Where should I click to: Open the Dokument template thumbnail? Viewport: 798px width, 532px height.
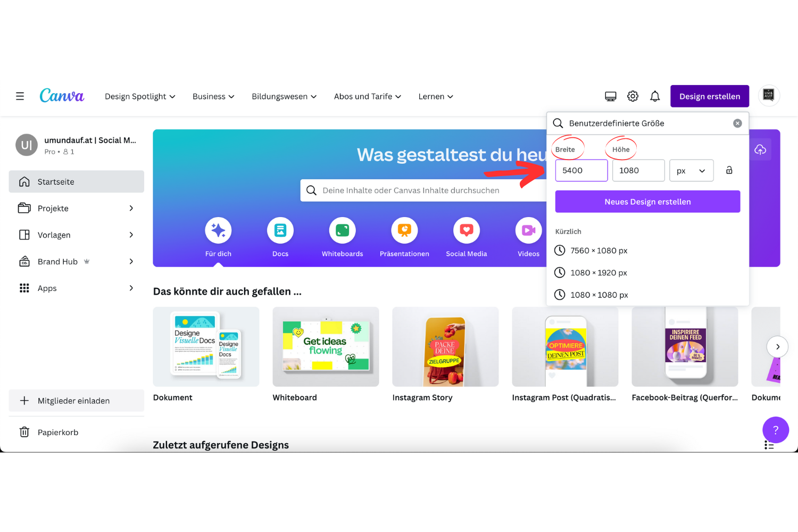[206, 346]
